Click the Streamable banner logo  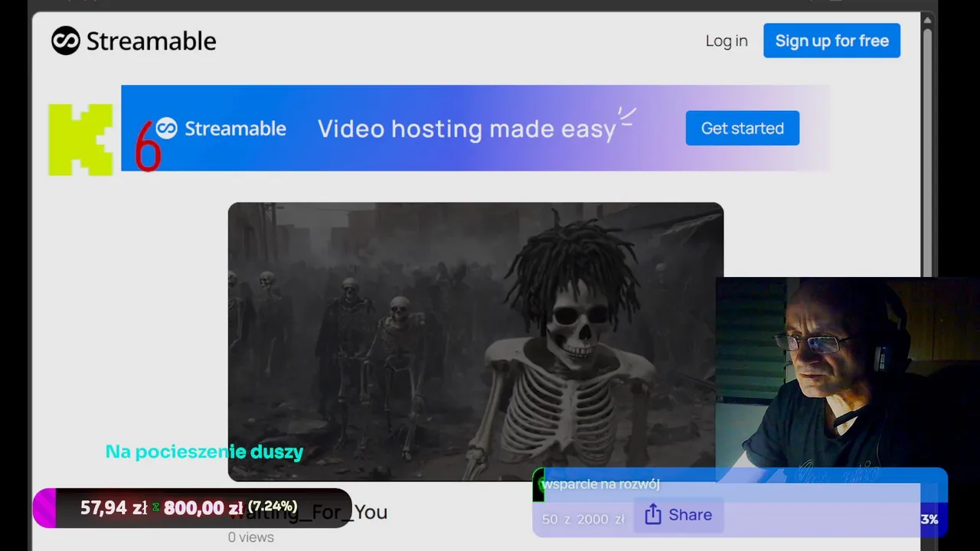(221, 129)
